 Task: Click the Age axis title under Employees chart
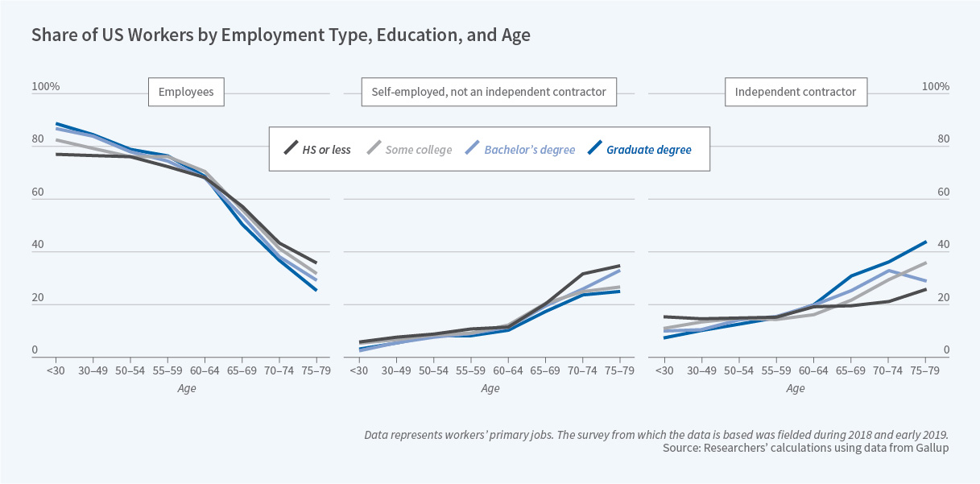pos(186,388)
